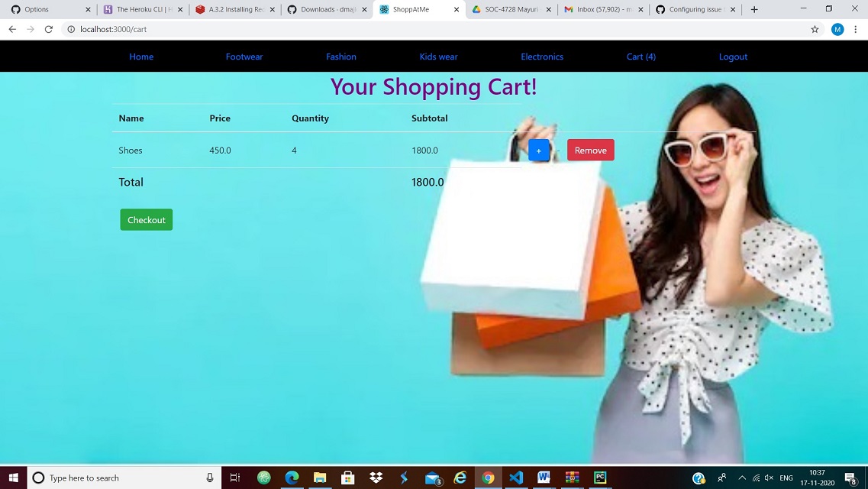The height and width of the screenshot is (489, 868).
Task: Open the Mail app showing 3 notifications
Action: (432, 478)
